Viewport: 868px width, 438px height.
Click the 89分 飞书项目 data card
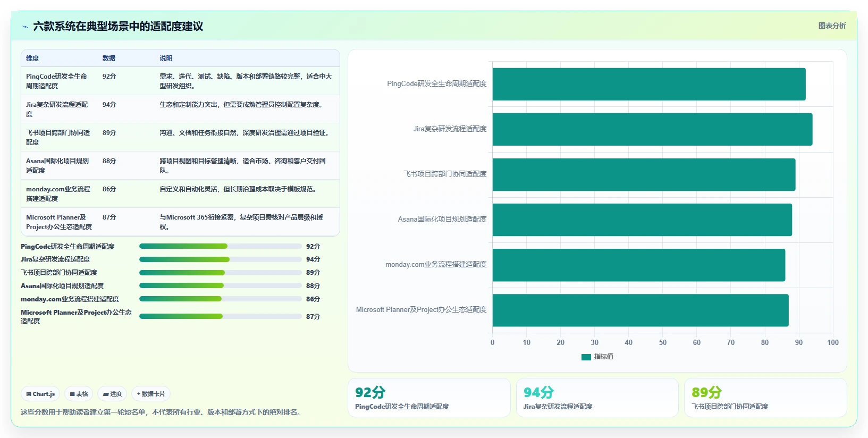765,398
